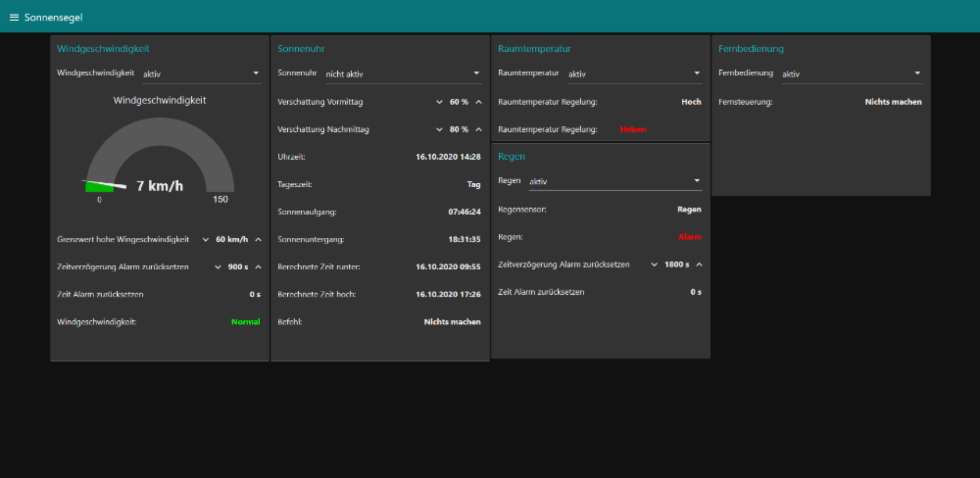Viewport: 980px width, 478px height.
Task: Open the Fernbedienung aktiv dropdown
Action: click(852, 74)
